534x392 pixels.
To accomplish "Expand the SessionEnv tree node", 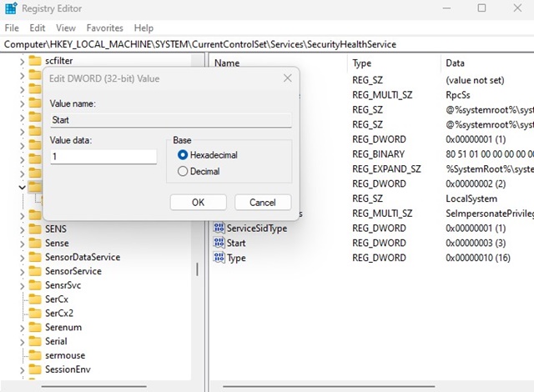I will 23,370.
